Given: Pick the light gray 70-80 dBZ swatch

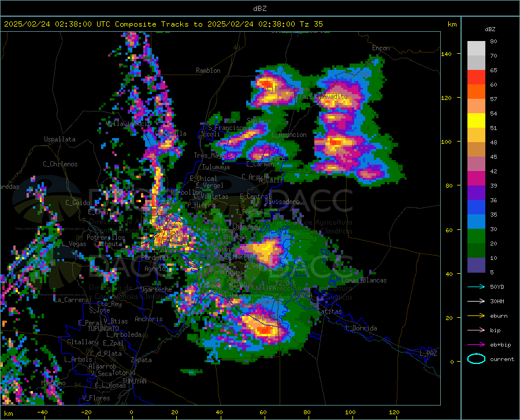Looking at the screenshot, I should click(476, 49).
